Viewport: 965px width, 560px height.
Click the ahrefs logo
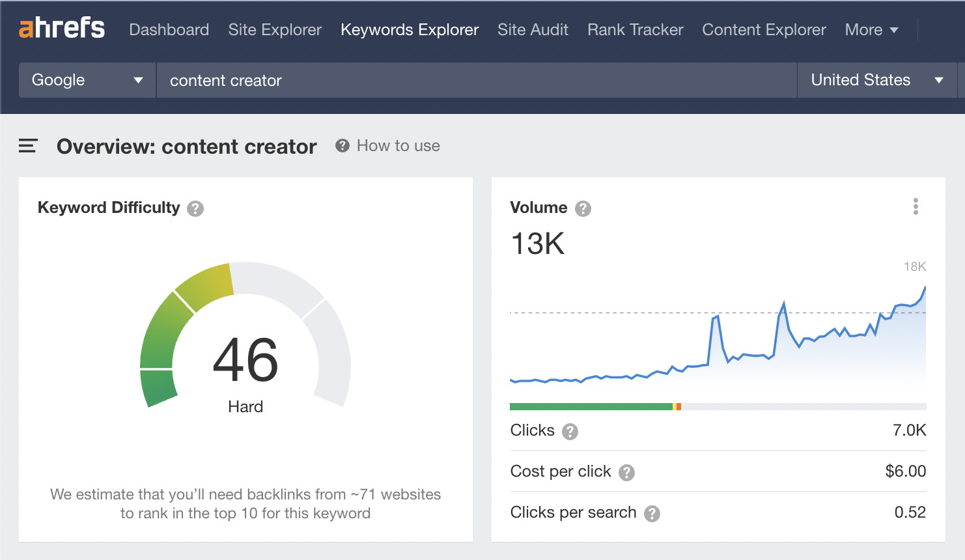61,28
